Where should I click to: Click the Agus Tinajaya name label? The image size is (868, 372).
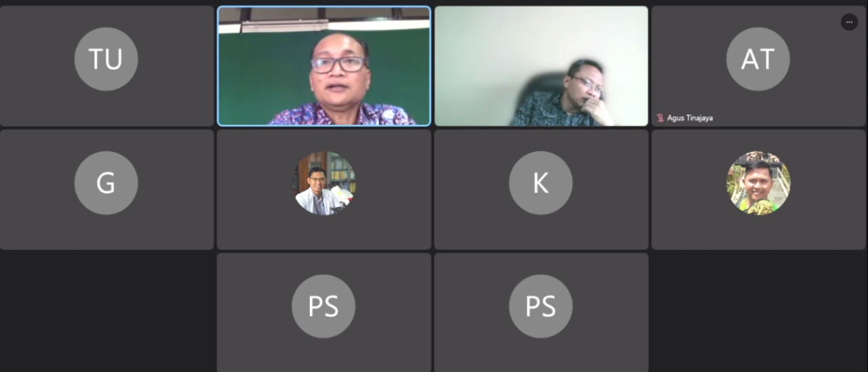pyautogui.click(x=690, y=118)
